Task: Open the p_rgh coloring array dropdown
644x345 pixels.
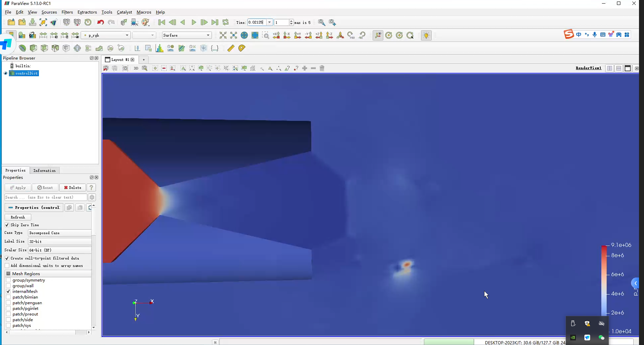Action: click(x=106, y=35)
